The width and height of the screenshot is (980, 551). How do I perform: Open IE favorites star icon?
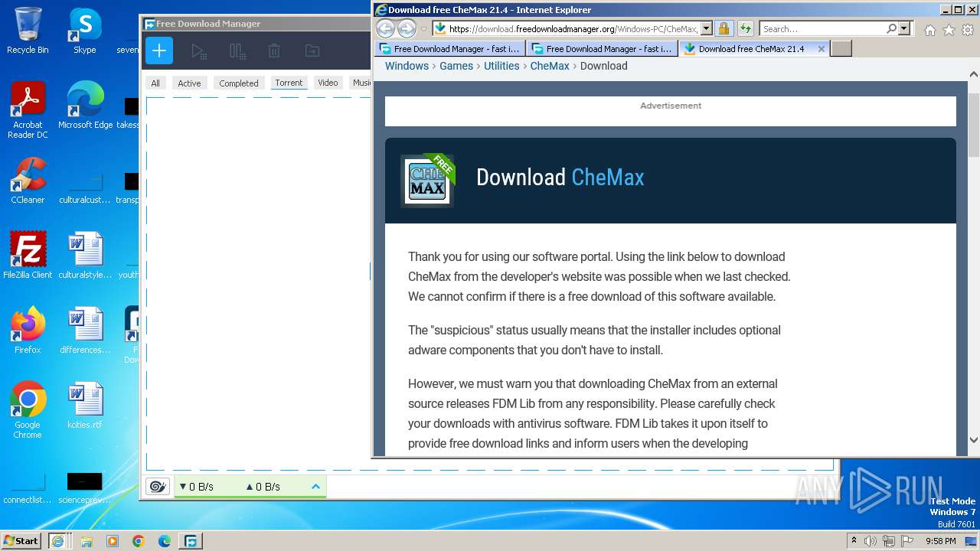[949, 30]
